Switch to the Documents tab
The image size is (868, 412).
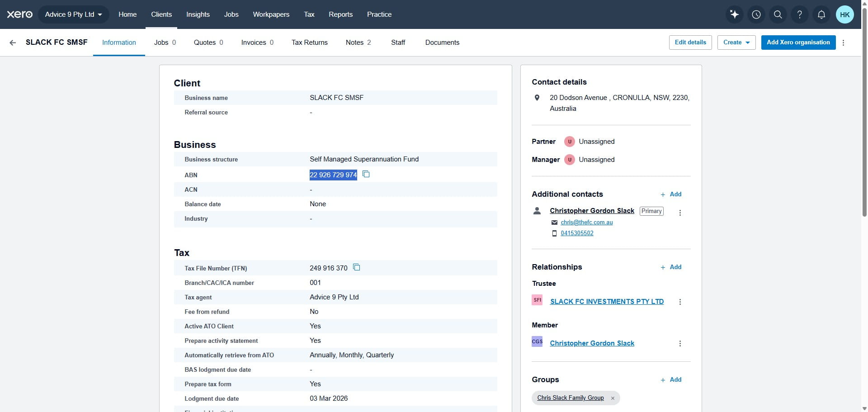(442, 43)
